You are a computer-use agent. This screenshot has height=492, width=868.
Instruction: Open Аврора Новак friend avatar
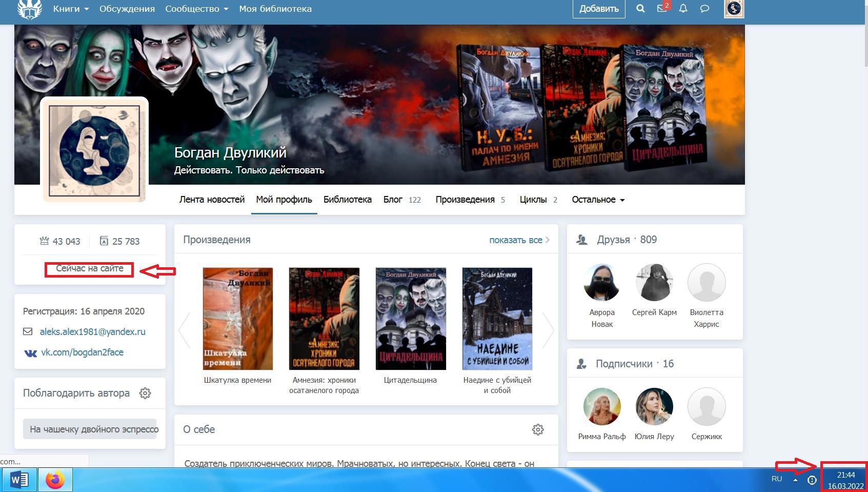pos(602,283)
